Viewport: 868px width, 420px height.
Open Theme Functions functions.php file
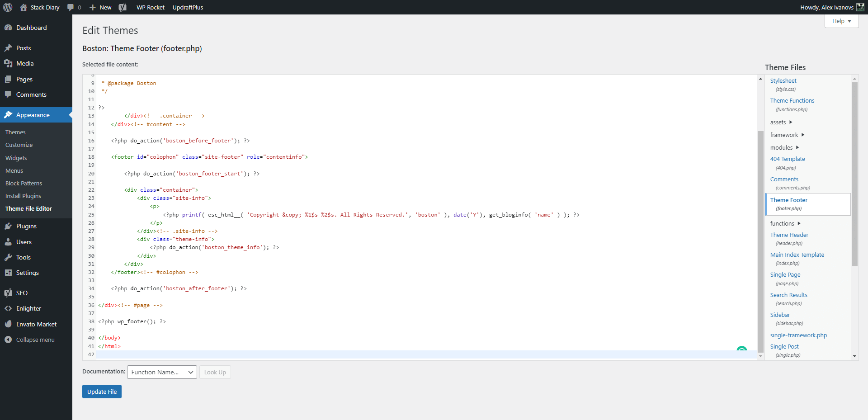tap(792, 100)
